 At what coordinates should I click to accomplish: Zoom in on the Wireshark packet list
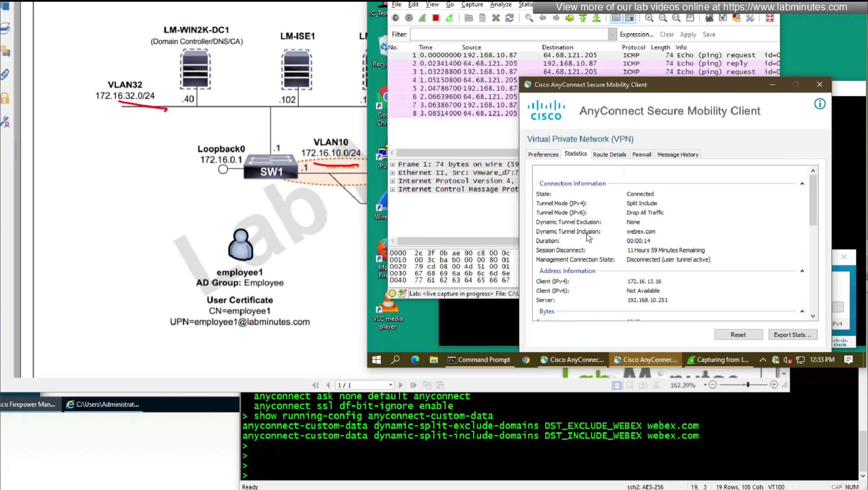click(649, 18)
